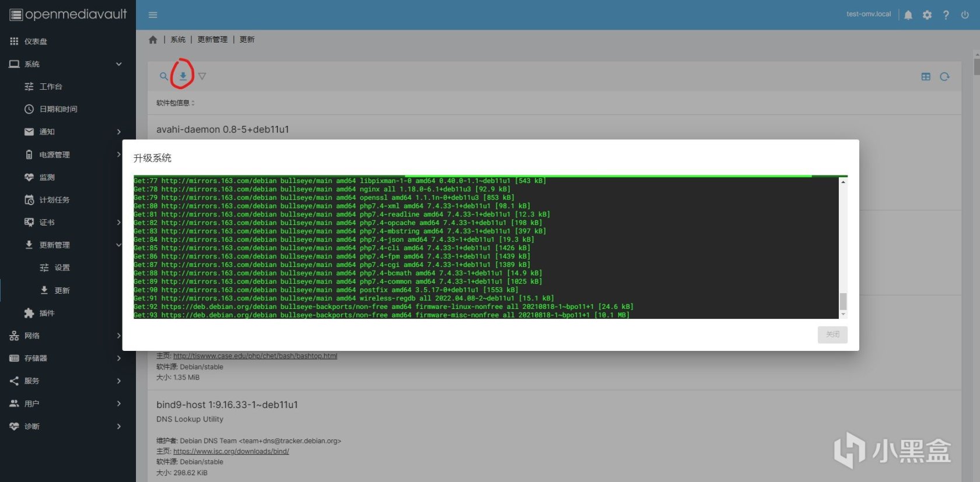Click 更新管理 breadcrumb link

(212, 40)
